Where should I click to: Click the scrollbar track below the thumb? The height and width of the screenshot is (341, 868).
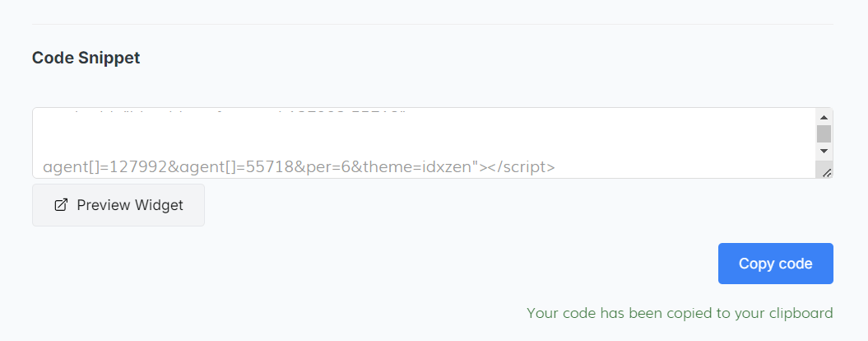(824, 144)
